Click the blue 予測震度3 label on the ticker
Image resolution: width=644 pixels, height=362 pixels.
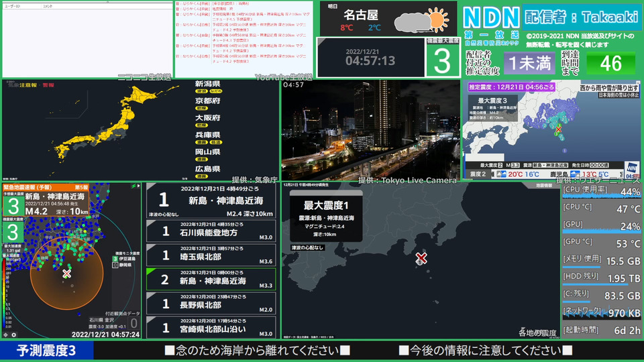(47, 351)
